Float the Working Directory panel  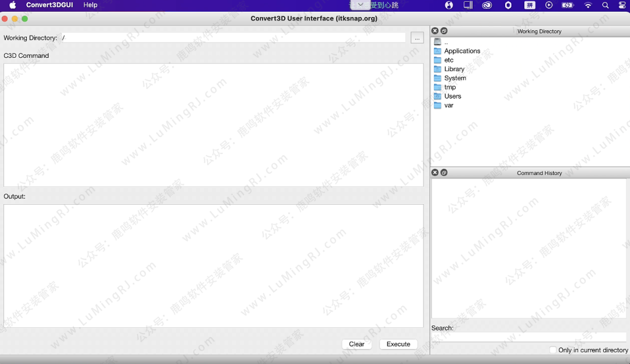tap(444, 31)
